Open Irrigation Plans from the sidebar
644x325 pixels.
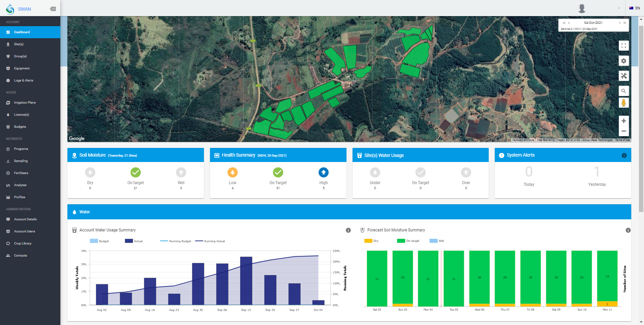25,103
